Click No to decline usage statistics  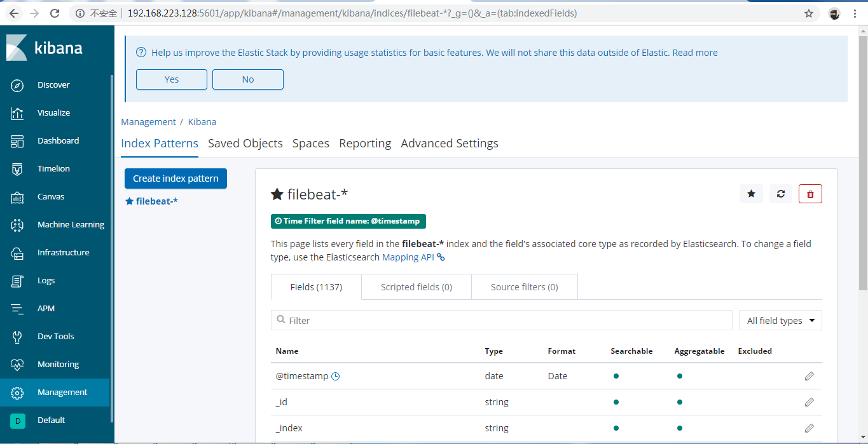(x=248, y=79)
